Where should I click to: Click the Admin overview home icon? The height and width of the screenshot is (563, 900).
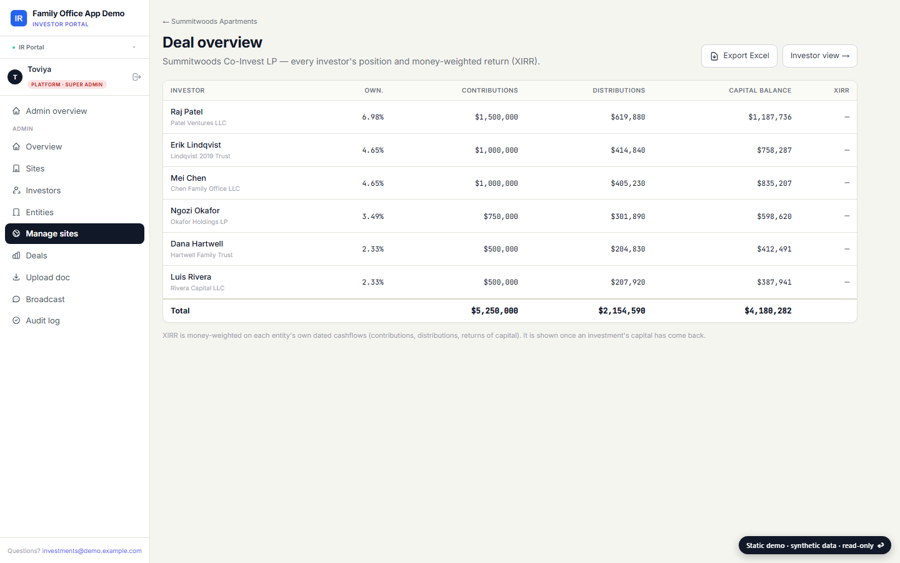coord(16,111)
